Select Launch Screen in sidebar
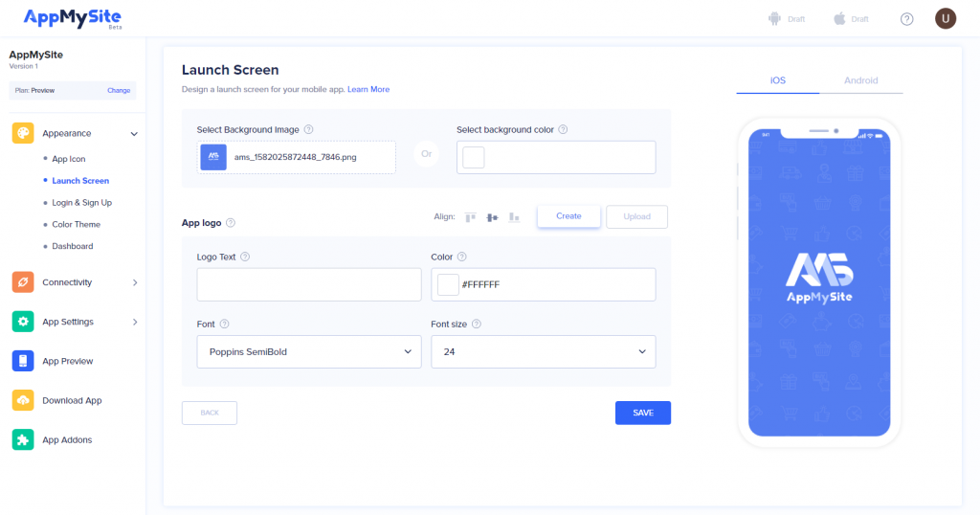Screen dimensions: 980x515 [x=80, y=181]
